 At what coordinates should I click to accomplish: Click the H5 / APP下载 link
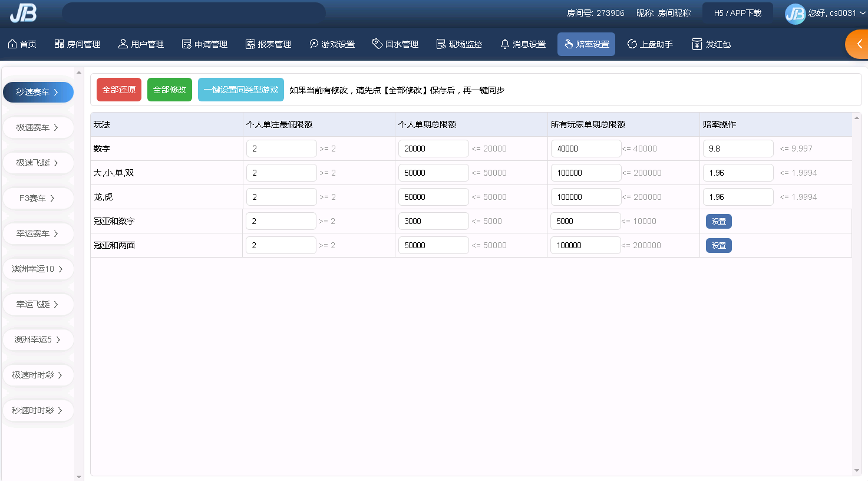[737, 13]
